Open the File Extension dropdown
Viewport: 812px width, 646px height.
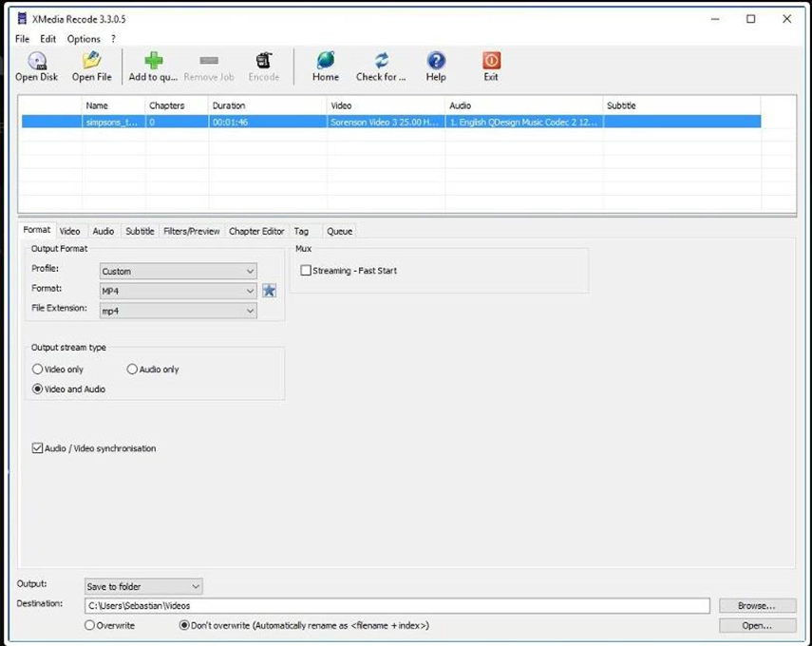click(179, 311)
